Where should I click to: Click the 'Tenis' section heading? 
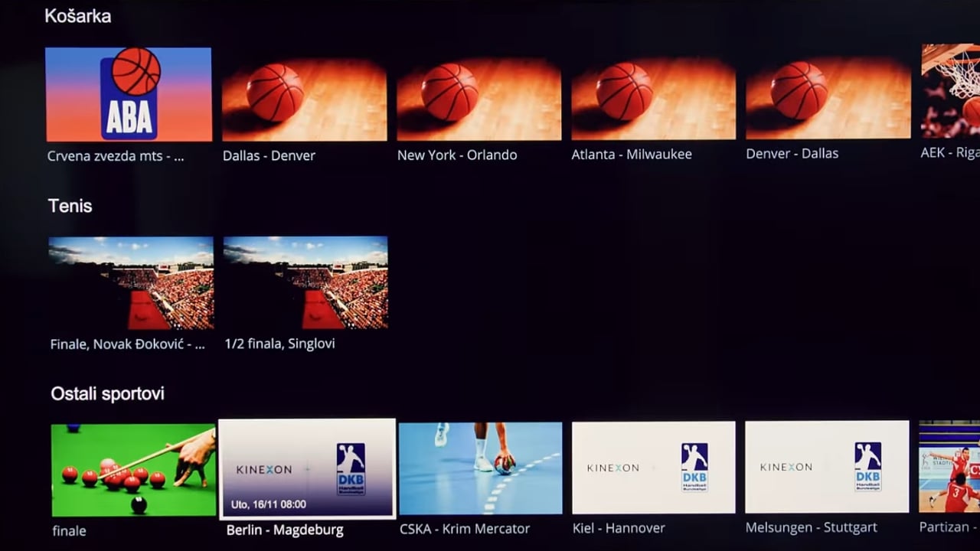(70, 206)
